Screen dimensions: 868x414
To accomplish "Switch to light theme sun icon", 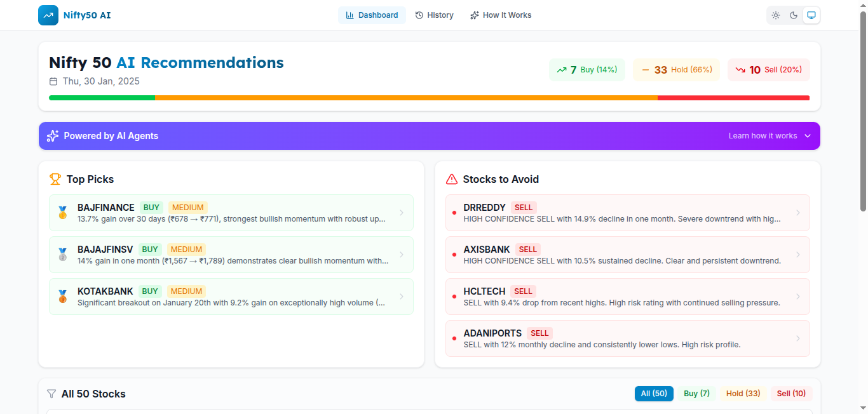I will point(776,15).
